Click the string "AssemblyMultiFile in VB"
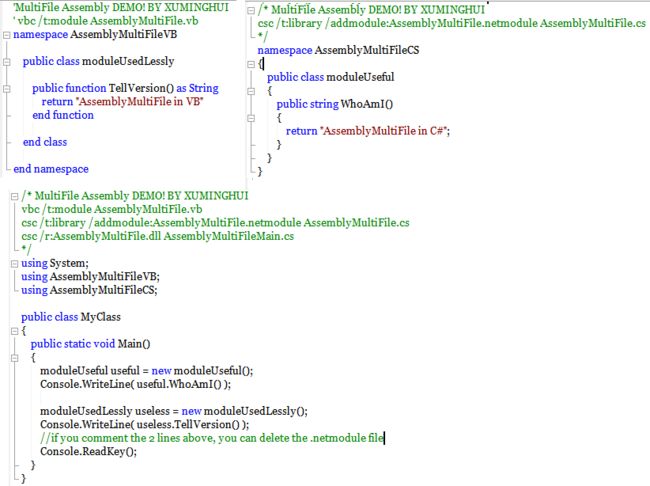The width and height of the screenshot is (650, 486). click(141, 102)
